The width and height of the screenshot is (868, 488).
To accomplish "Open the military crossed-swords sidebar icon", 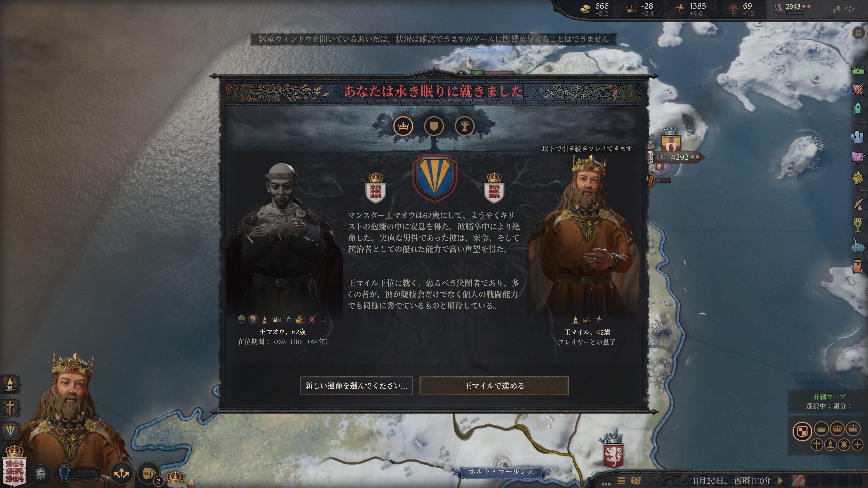I will pos(858,89).
